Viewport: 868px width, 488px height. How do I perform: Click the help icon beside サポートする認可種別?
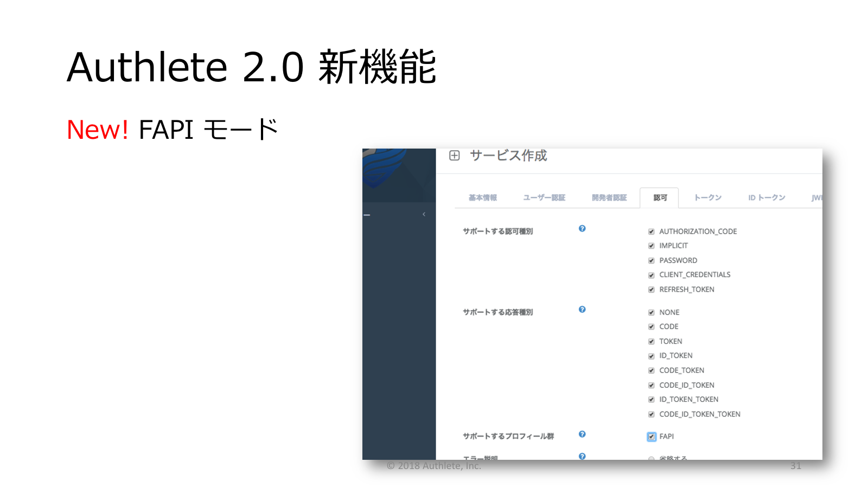coord(582,229)
